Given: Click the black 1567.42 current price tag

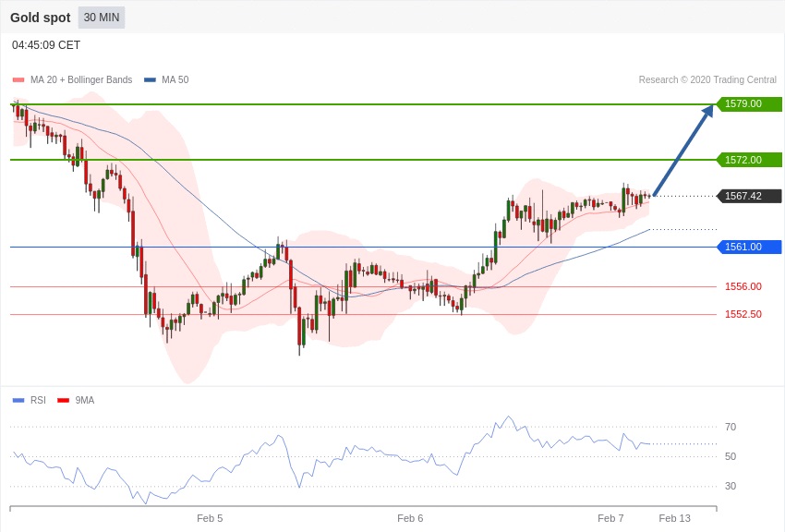Looking at the screenshot, I should click(749, 196).
